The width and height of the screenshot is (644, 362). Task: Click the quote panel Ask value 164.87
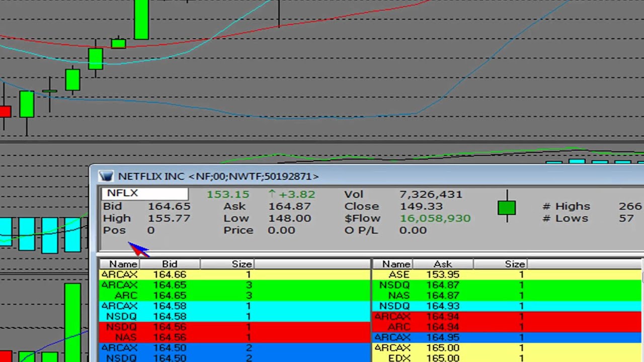pyautogui.click(x=289, y=206)
